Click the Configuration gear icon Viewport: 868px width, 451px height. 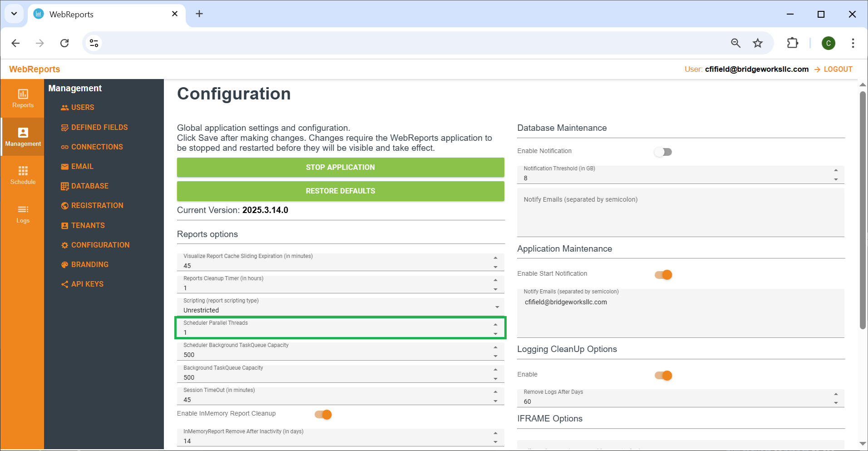click(x=65, y=245)
